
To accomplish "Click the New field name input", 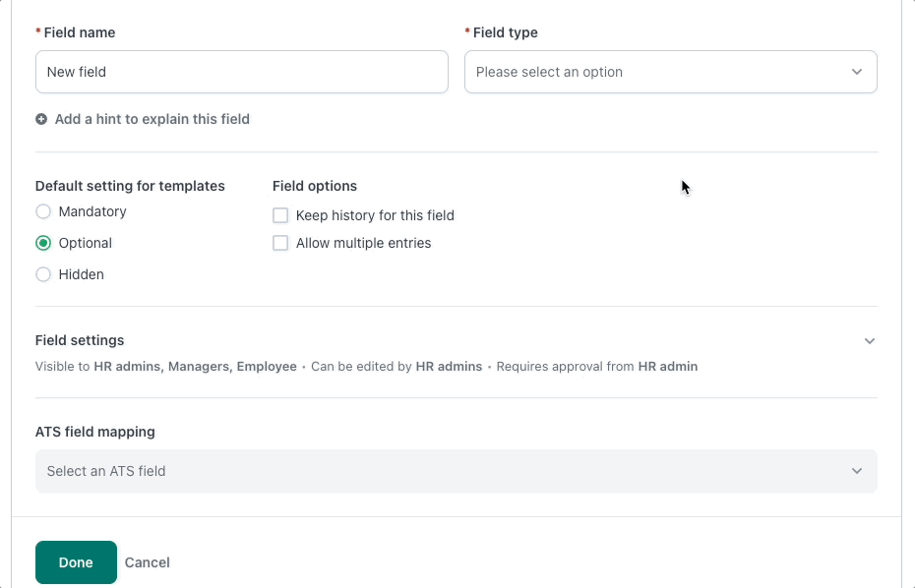I will click(x=241, y=71).
